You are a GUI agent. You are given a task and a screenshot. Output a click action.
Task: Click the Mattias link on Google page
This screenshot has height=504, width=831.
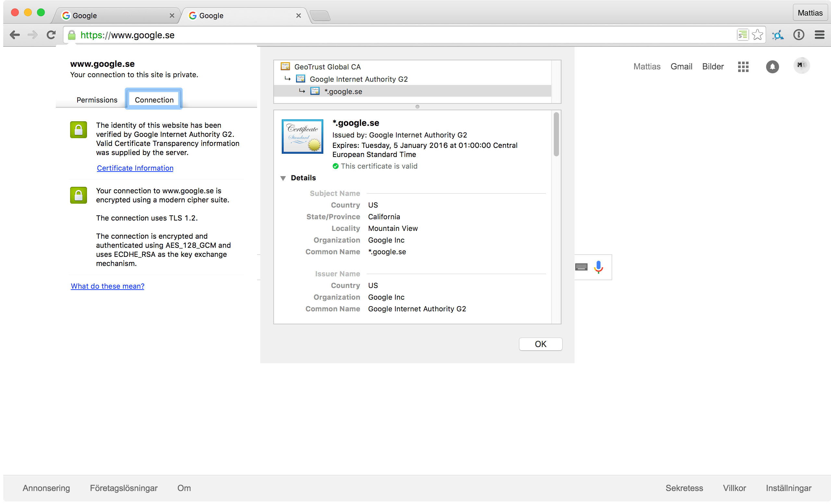[647, 66]
